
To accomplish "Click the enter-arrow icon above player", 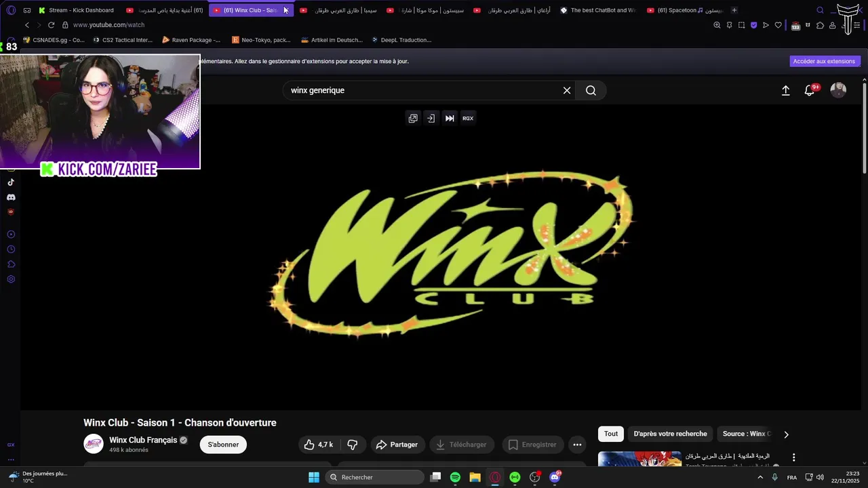I will [x=431, y=118].
